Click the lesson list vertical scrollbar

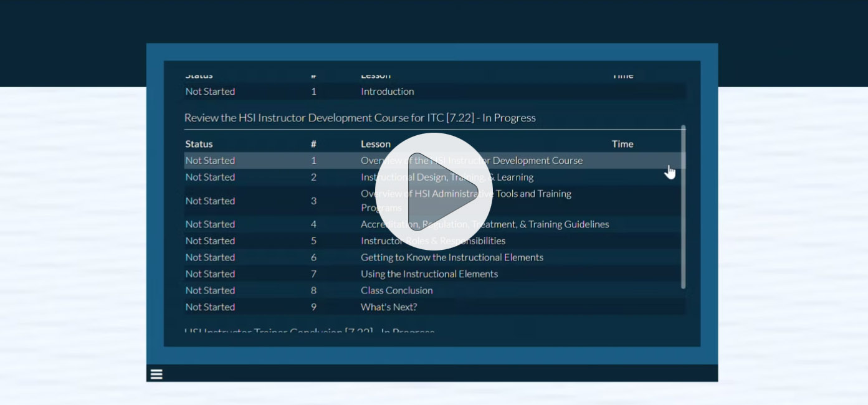683,207
